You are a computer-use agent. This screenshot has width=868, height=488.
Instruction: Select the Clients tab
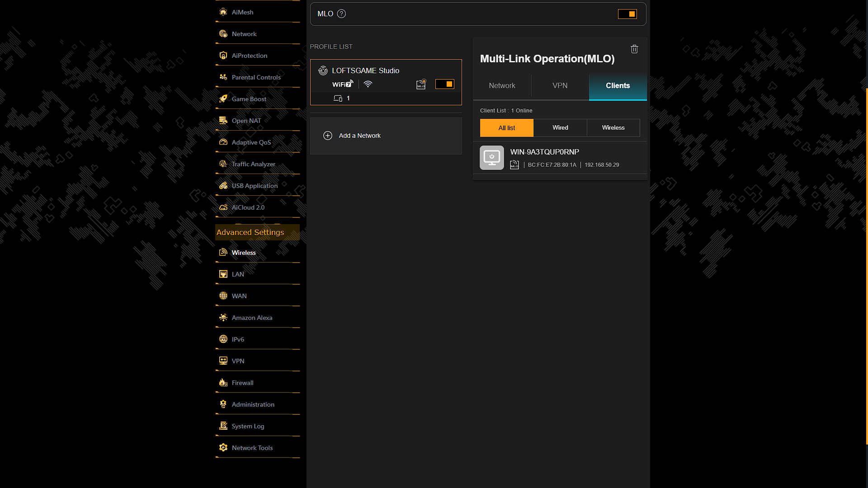[x=618, y=86]
